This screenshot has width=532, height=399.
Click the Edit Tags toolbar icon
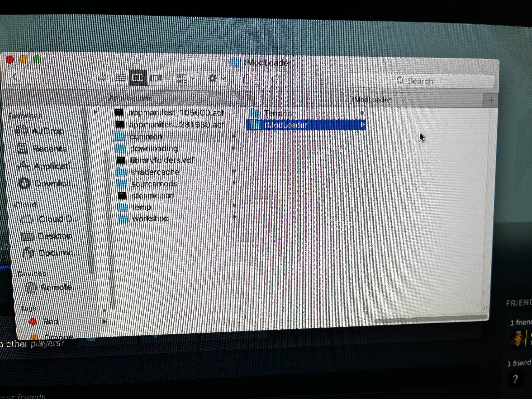(277, 79)
